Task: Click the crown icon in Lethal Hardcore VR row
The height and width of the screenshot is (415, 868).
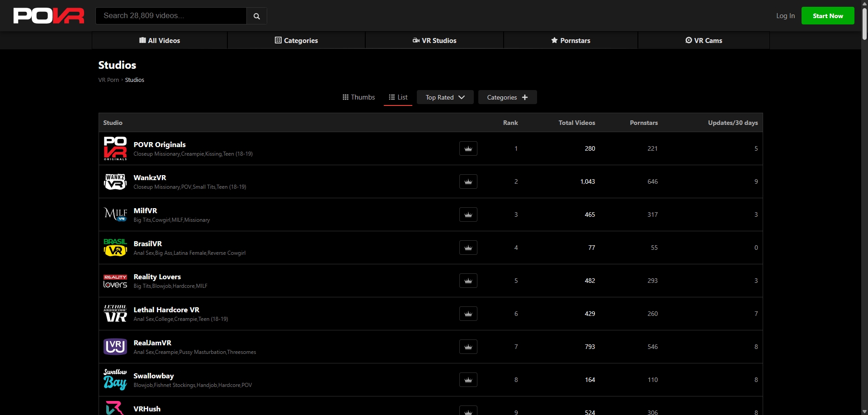Action: click(468, 314)
